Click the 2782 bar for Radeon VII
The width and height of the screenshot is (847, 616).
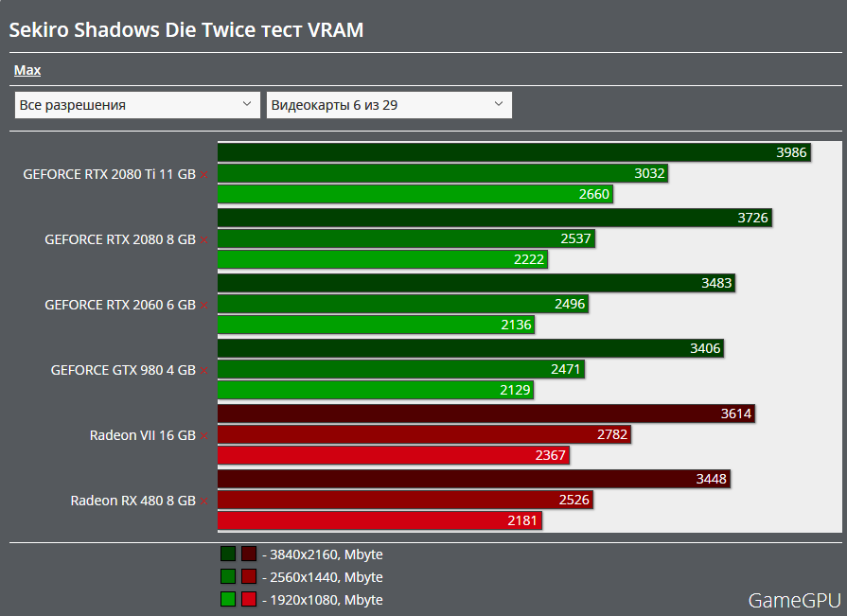[423, 434]
